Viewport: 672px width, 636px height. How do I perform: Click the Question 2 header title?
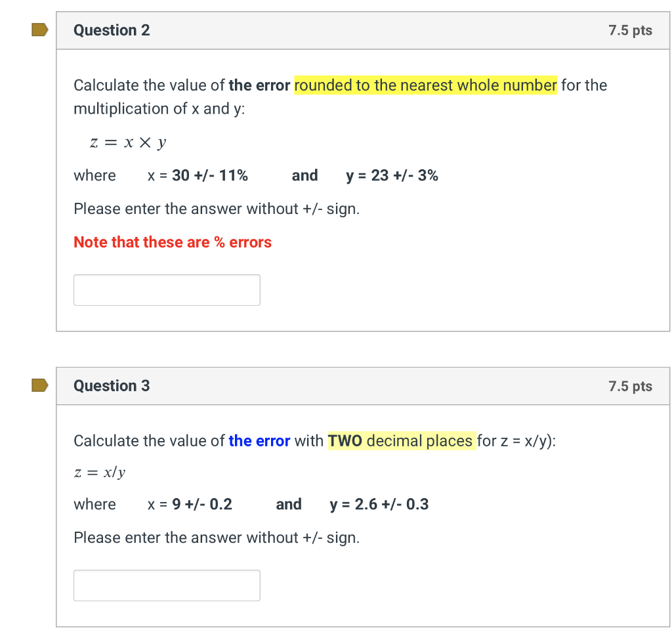pos(112,30)
